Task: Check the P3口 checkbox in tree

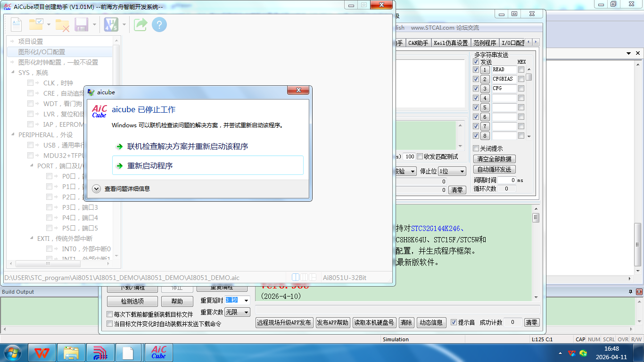Action: (x=49, y=207)
